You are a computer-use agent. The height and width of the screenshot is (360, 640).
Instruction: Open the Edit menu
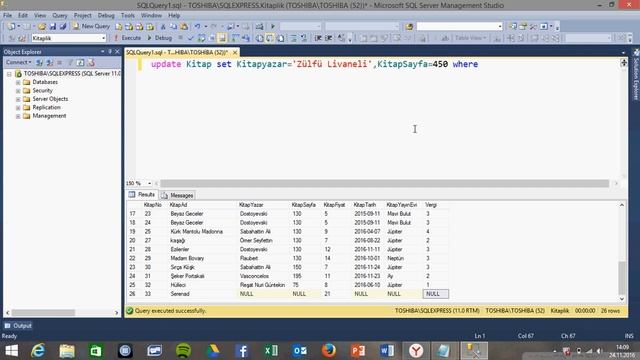coord(23,16)
